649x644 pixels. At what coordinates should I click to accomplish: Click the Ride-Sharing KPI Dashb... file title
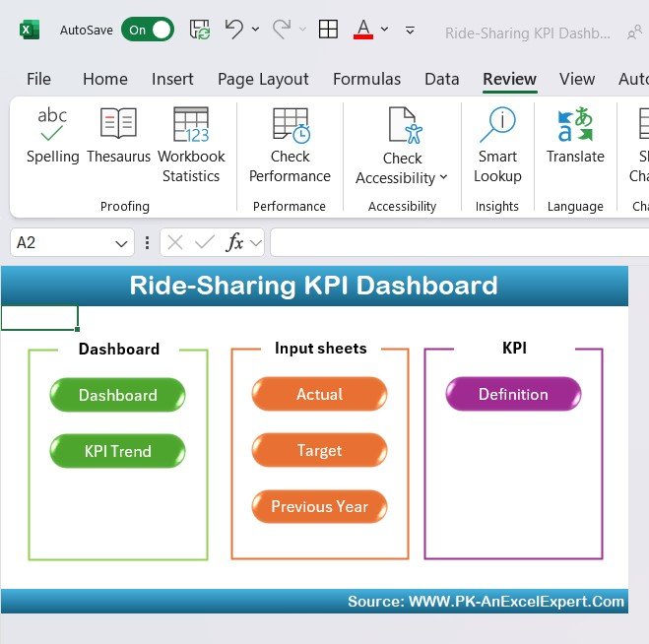click(527, 33)
